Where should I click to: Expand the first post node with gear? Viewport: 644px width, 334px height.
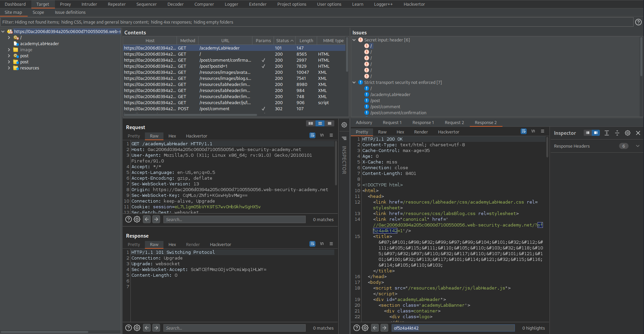click(x=9, y=56)
